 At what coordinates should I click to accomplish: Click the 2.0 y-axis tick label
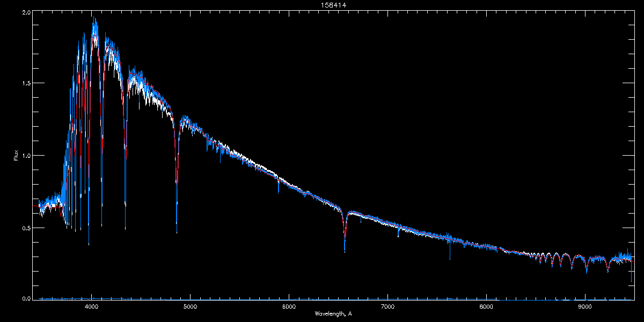click(26, 12)
